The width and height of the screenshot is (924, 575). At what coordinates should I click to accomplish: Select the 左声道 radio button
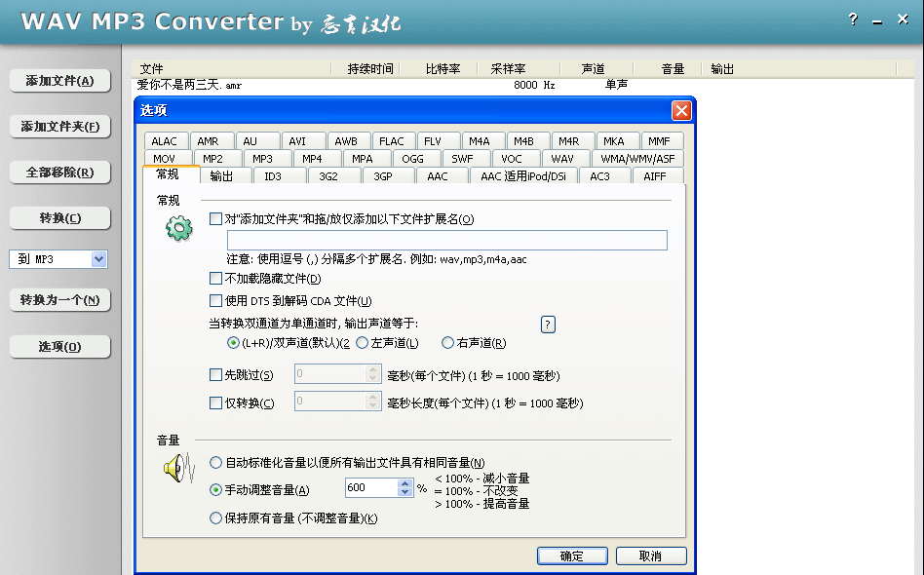click(362, 343)
